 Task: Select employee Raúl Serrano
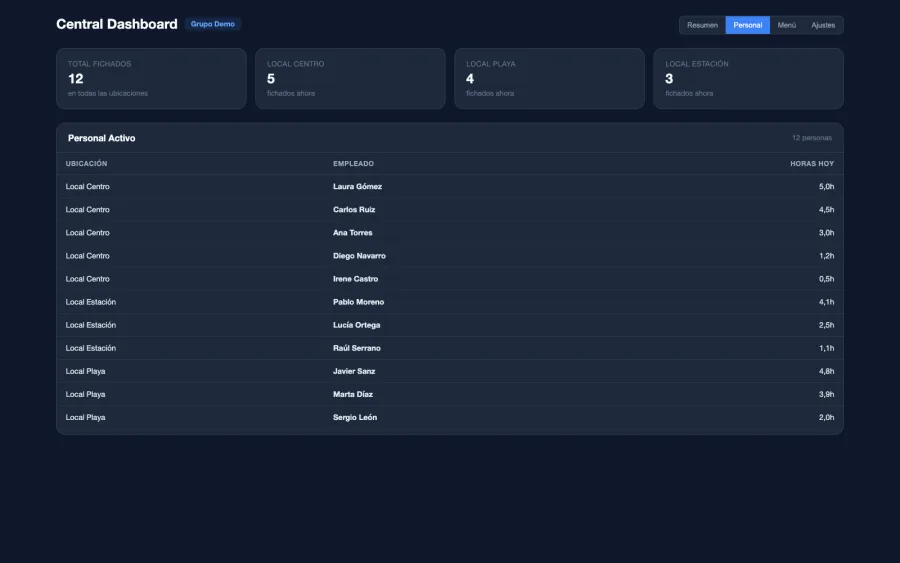[356, 348]
